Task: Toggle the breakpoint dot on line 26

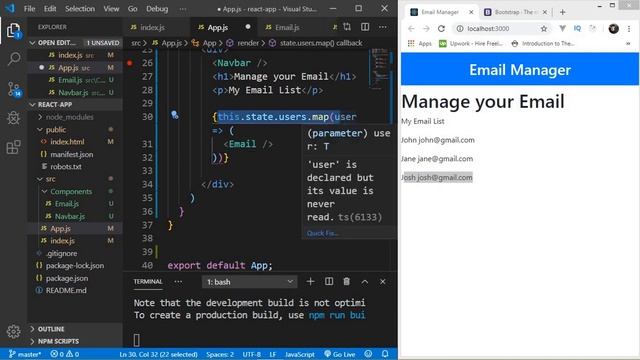Action: point(130,63)
